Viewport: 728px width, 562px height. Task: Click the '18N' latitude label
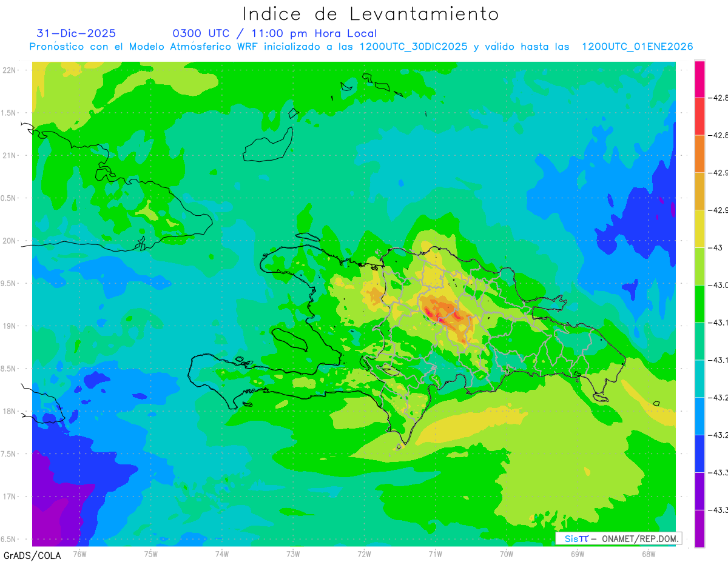coord(10,412)
